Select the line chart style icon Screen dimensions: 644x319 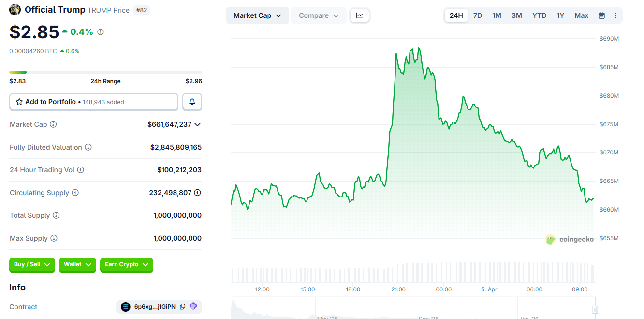pos(359,15)
